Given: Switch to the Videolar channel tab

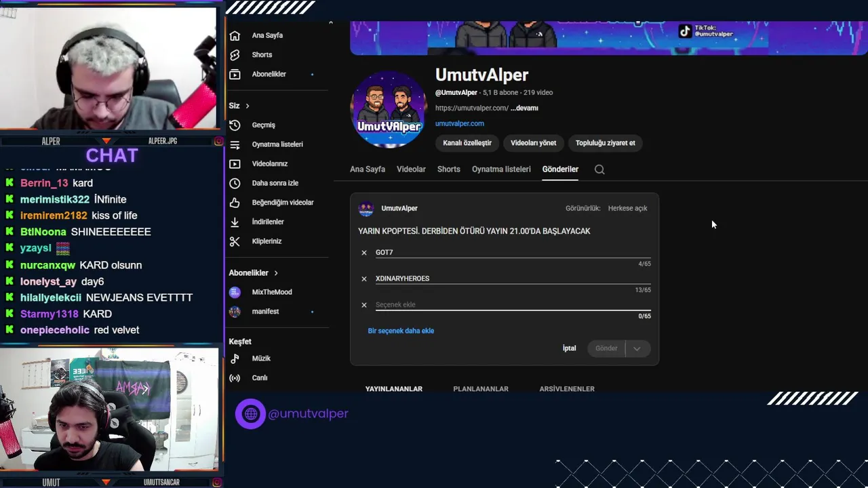Looking at the screenshot, I should click(x=411, y=169).
